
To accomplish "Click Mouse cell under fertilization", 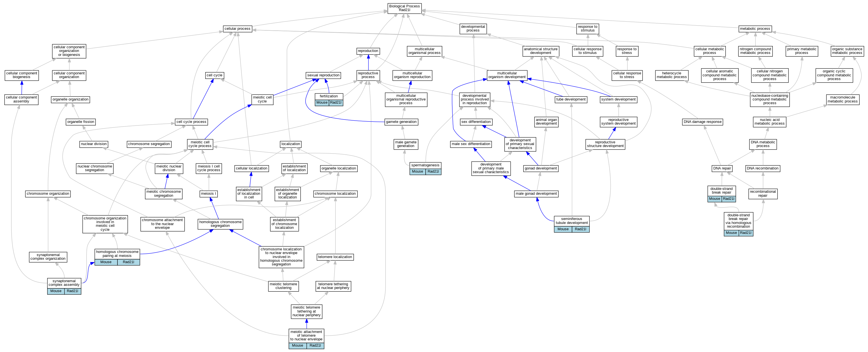I will coord(322,103).
